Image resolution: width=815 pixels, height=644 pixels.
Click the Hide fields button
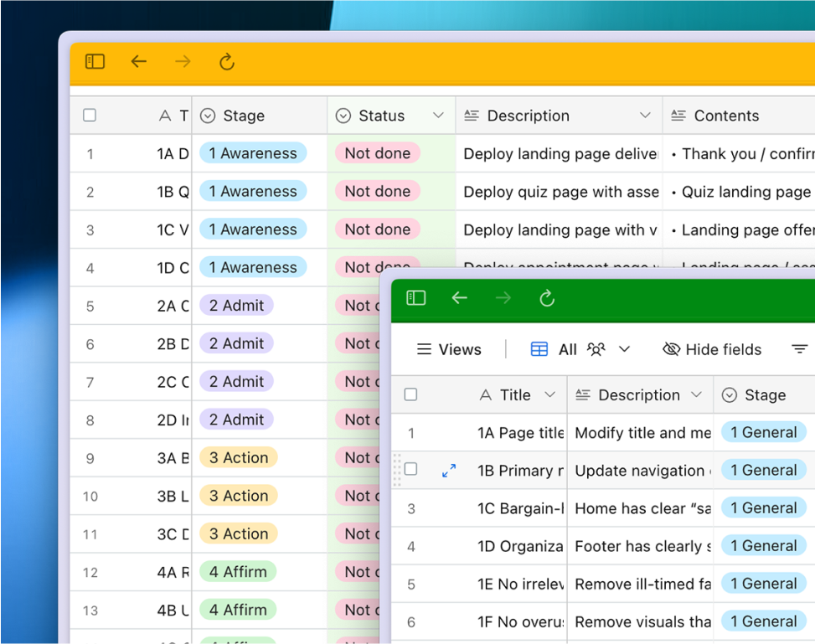pyautogui.click(x=712, y=349)
